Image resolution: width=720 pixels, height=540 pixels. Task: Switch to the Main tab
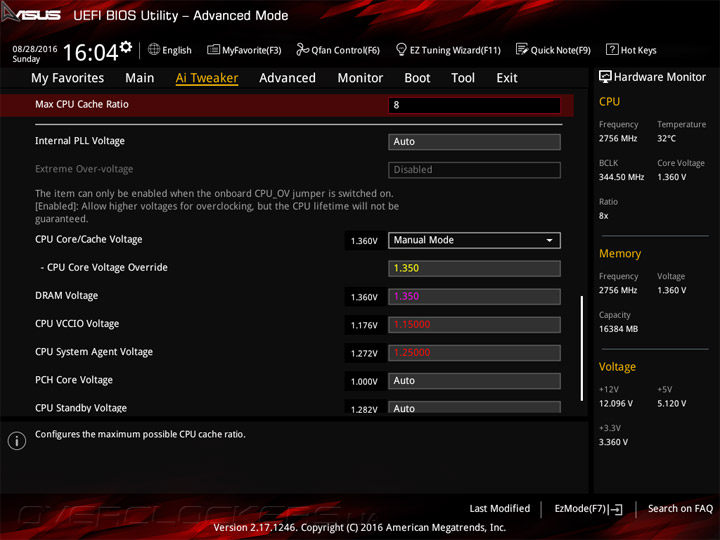click(x=140, y=78)
